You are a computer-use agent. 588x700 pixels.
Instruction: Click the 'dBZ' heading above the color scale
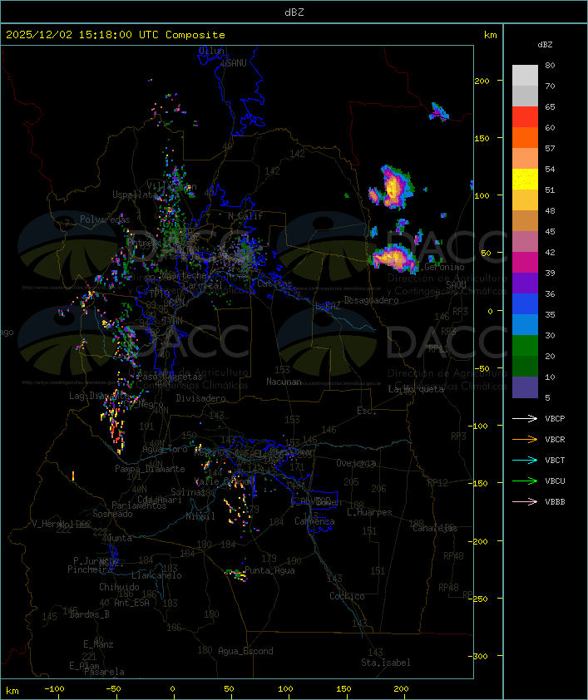(x=545, y=45)
